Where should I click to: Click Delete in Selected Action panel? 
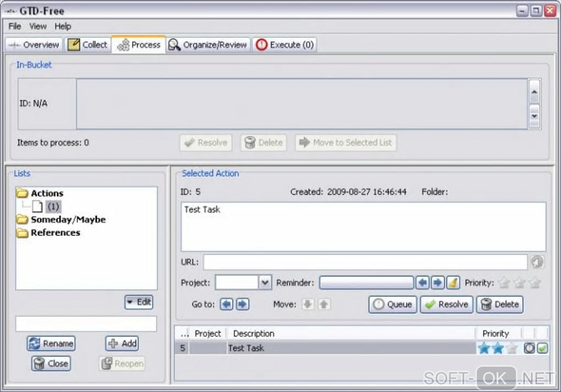point(500,305)
